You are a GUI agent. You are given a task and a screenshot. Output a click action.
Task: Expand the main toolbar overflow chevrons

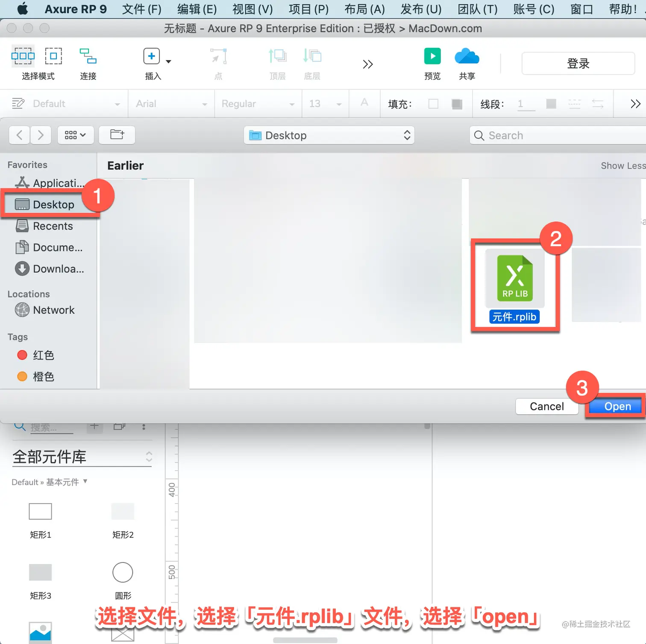tap(368, 64)
